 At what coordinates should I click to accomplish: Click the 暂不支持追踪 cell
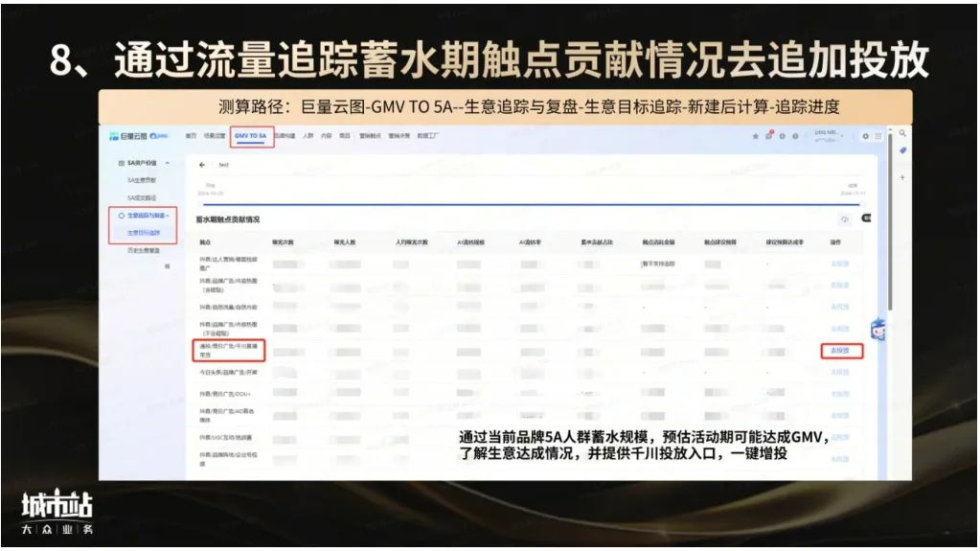click(659, 264)
